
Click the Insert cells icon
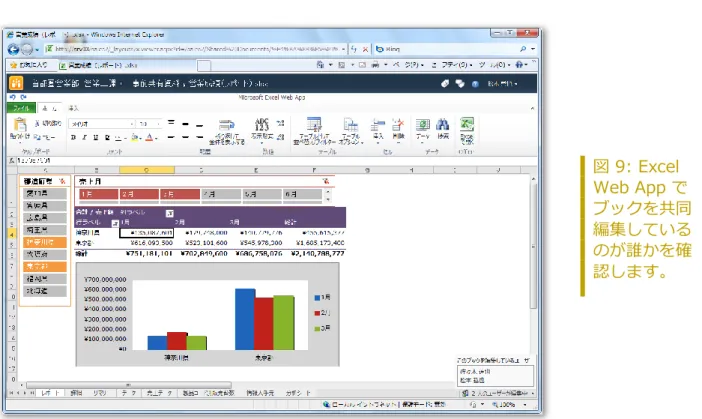[x=378, y=125]
